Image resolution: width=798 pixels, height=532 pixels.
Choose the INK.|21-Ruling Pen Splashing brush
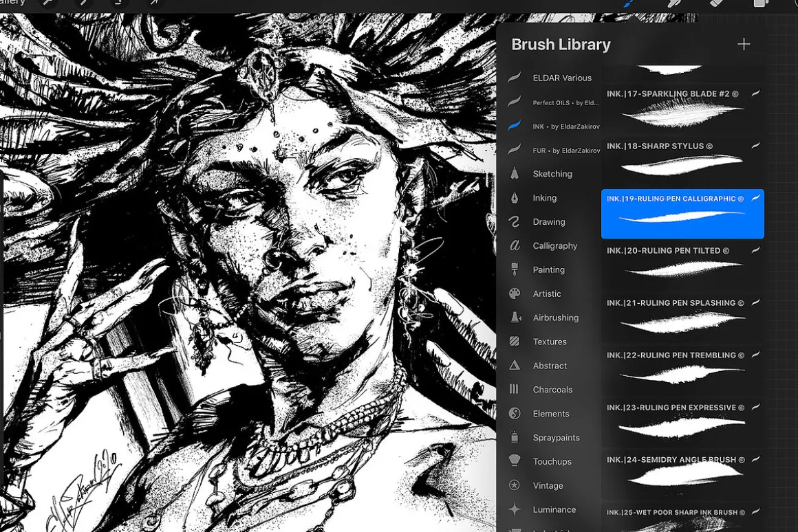(x=682, y=318)
